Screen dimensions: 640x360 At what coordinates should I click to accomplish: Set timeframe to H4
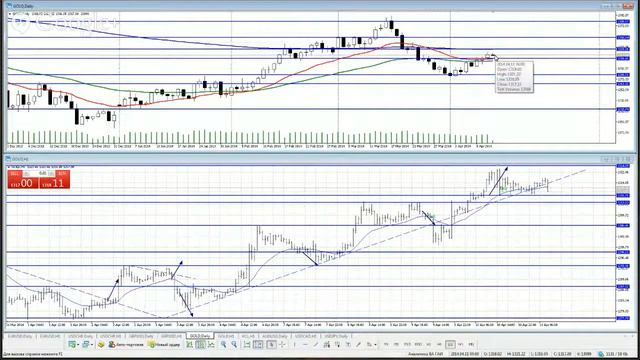[439, 344]
